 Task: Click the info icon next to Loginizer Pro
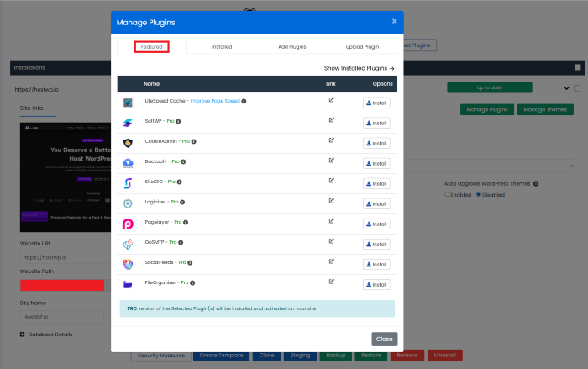(183, 202)
